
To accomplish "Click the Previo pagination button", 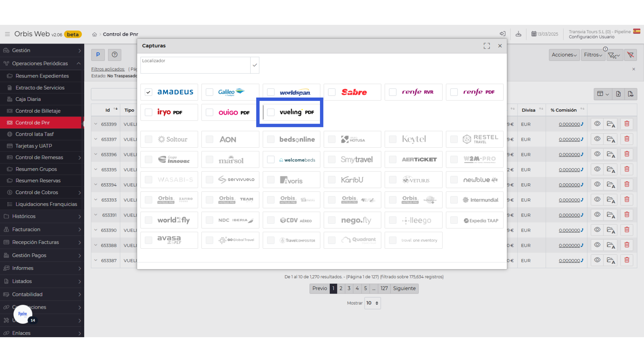I will pos(319,288).
